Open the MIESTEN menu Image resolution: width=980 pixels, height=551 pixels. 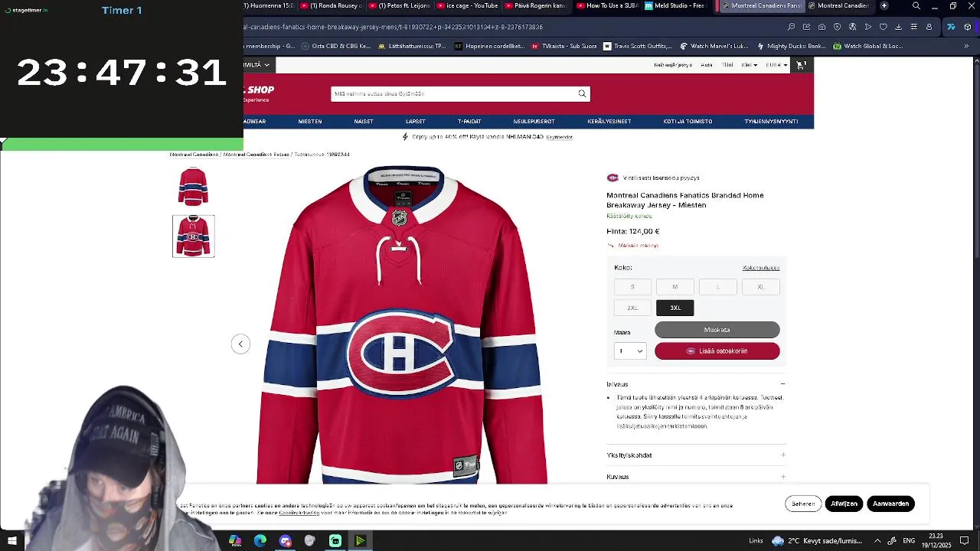click(310, 122)
